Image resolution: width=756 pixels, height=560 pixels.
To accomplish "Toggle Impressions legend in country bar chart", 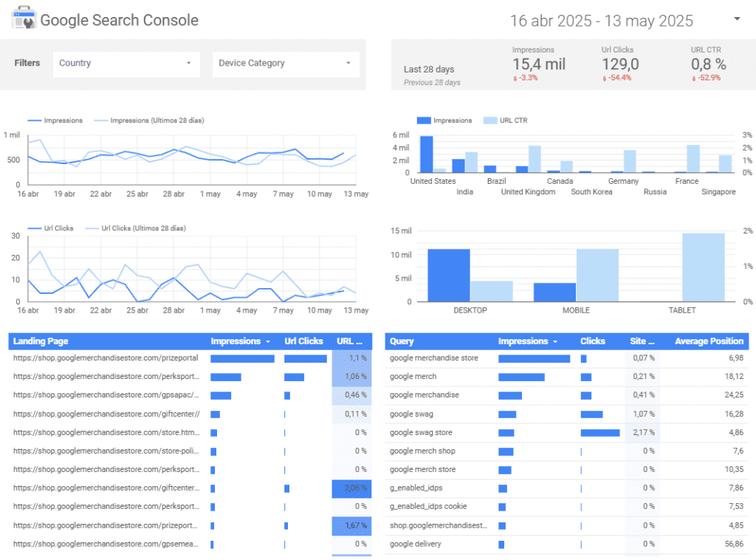I will pyautogui.click(x=444, y=120).
